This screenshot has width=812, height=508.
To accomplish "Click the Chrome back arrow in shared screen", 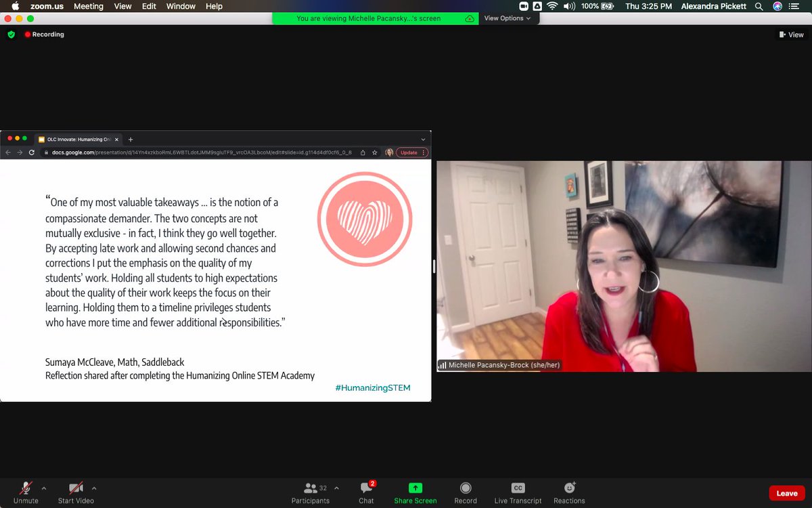I will point(8,152).
